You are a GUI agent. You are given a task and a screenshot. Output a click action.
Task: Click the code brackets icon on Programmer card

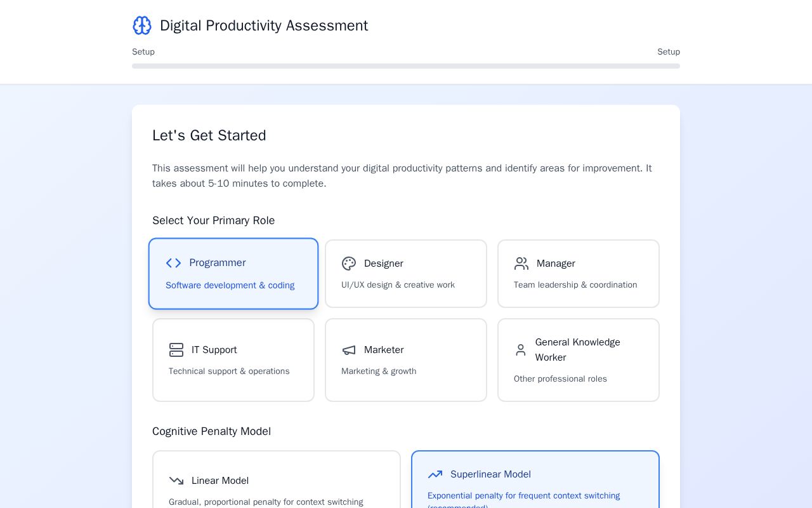(x=173, y=263)
